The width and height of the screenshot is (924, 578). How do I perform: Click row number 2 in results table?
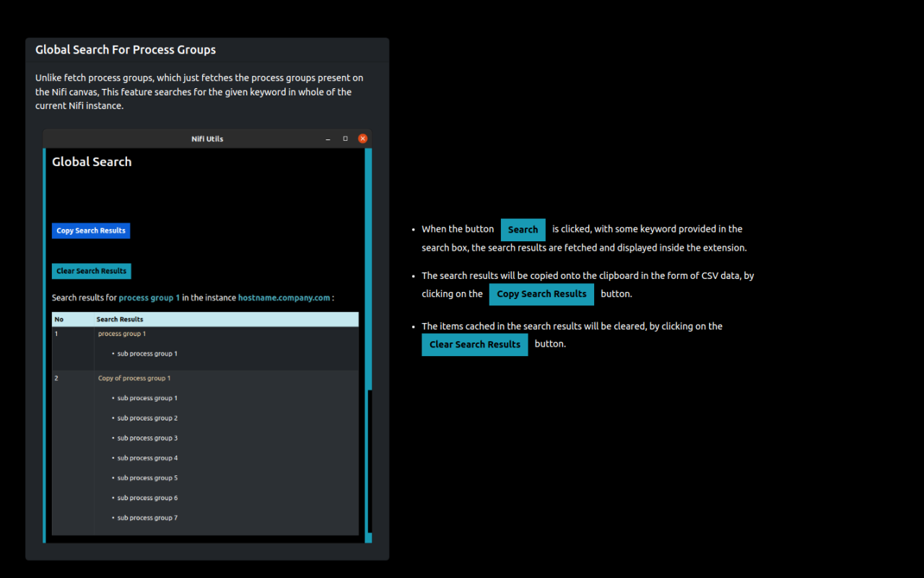(x=56, y=379)
